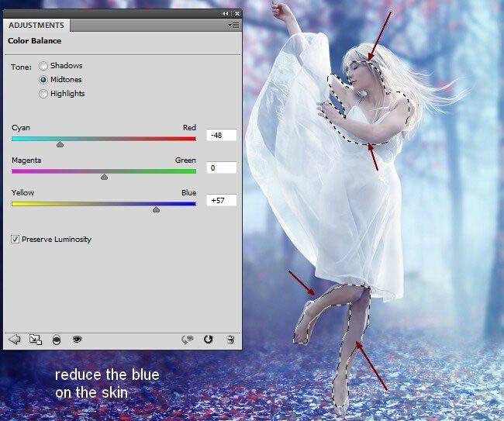Toggle the Preserve Luminosity checkbox
This screenshot has width=504, height=421.
tap(15, 239)
